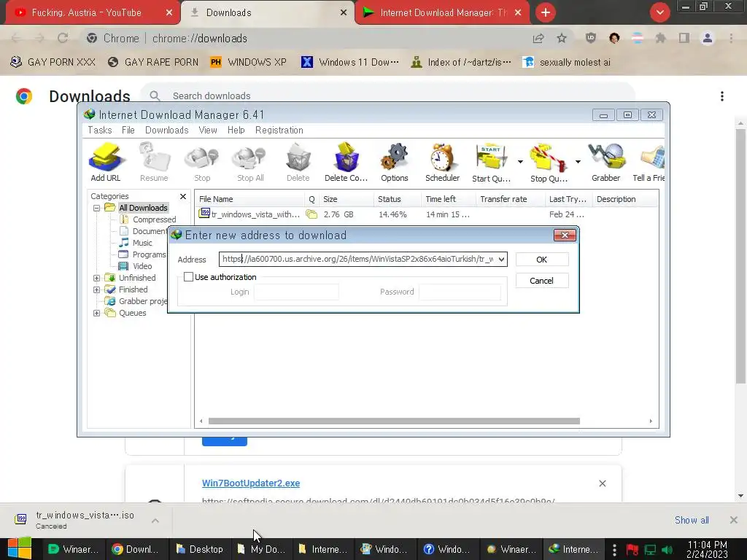This screenshot has width=747, height=560.
Task: Open the Registration menu
Action: [279, 130]
